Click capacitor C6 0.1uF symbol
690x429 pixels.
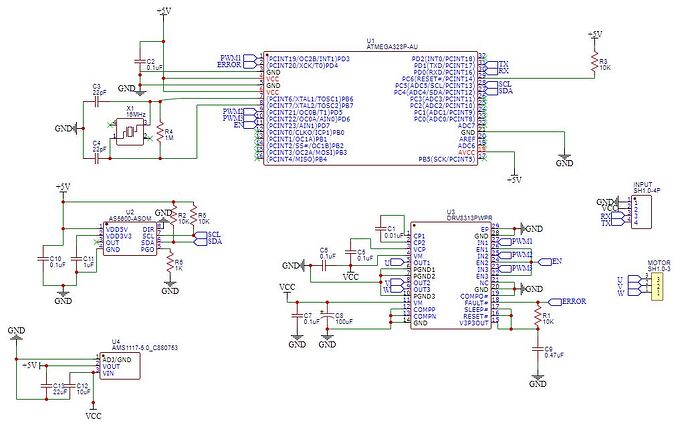click(325, 266)
